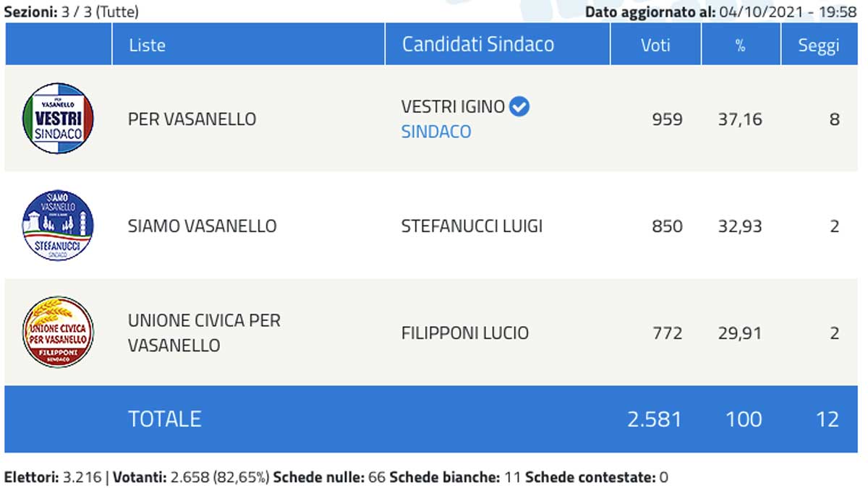Click the percentage column header
Viewport: 868px width, 488px height.
click(x=740, y=45)
